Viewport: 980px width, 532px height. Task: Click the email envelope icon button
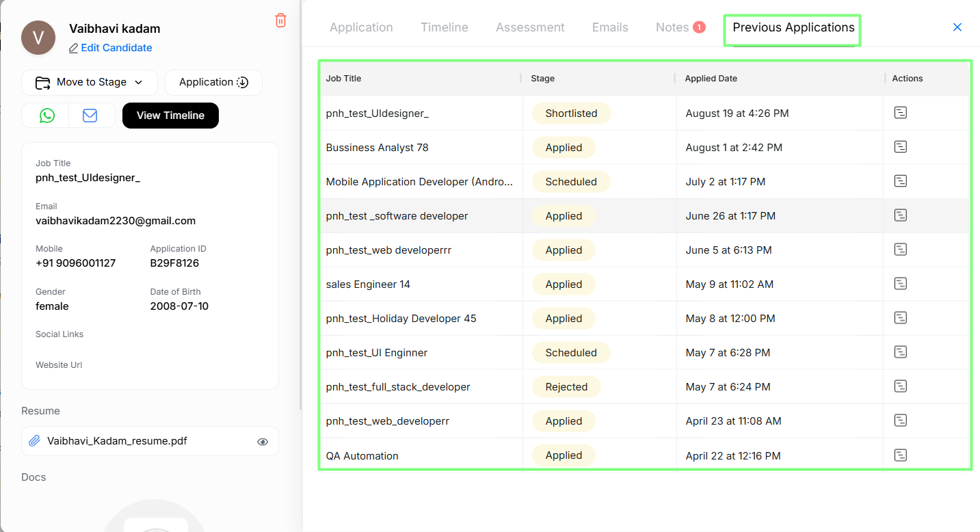[90, 116]
